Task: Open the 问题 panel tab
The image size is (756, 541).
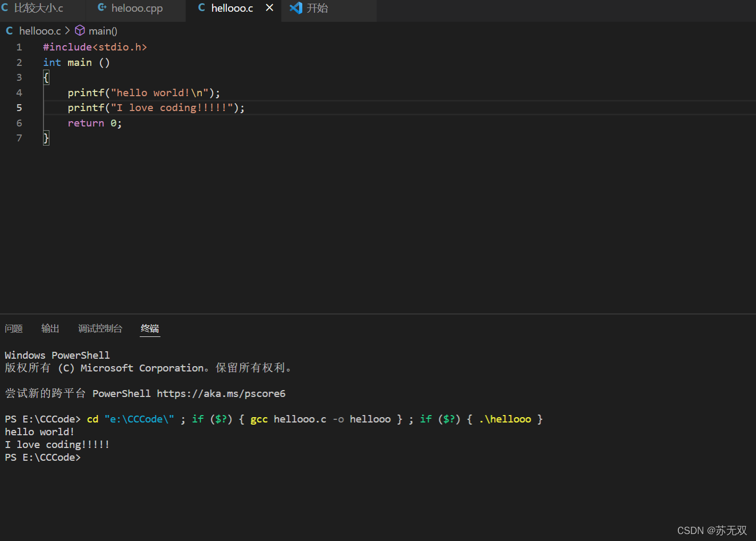Action: click(x=14, y=328)
